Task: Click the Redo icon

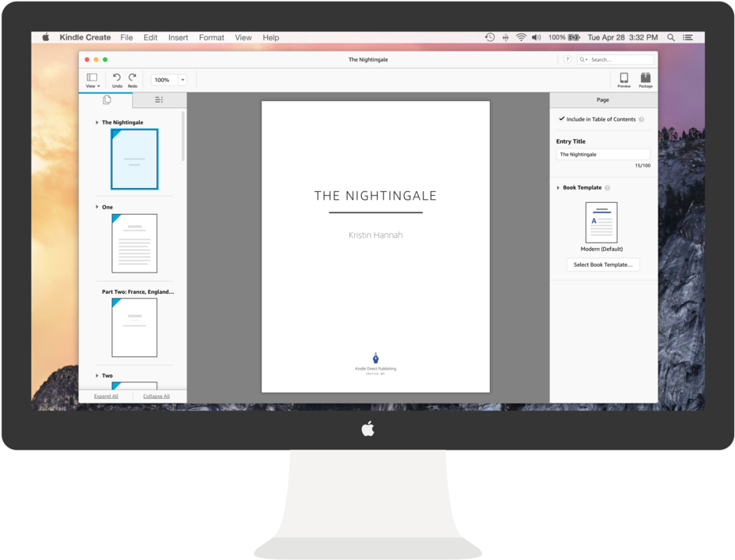Action: [x=133, y=77]
